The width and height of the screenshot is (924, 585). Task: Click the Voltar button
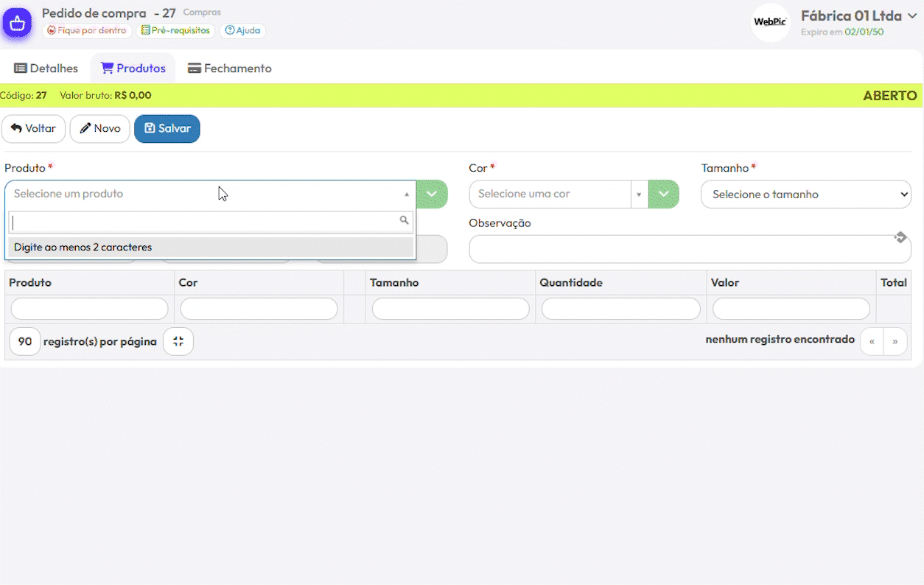click(34, 129)
